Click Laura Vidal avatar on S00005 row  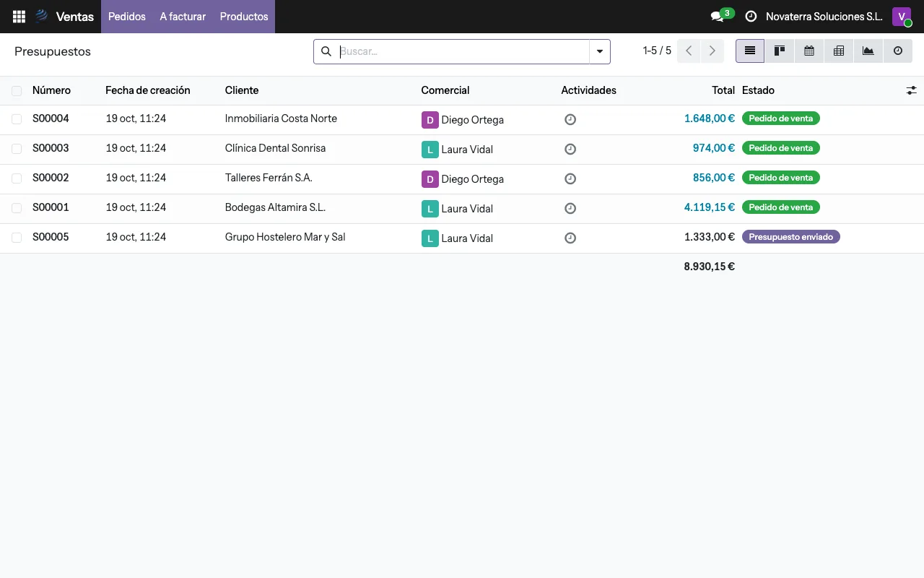pos(430,238)
